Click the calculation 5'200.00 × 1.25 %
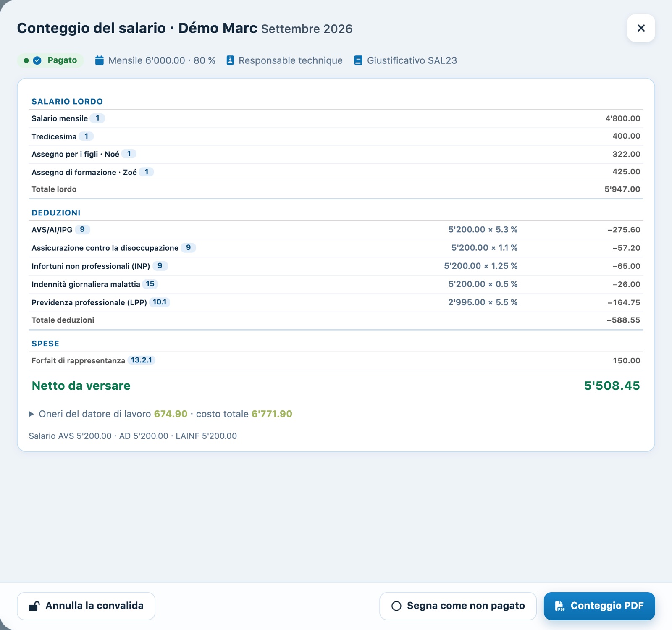This screenshot has height=630, width=672. (x=481, y=266)
